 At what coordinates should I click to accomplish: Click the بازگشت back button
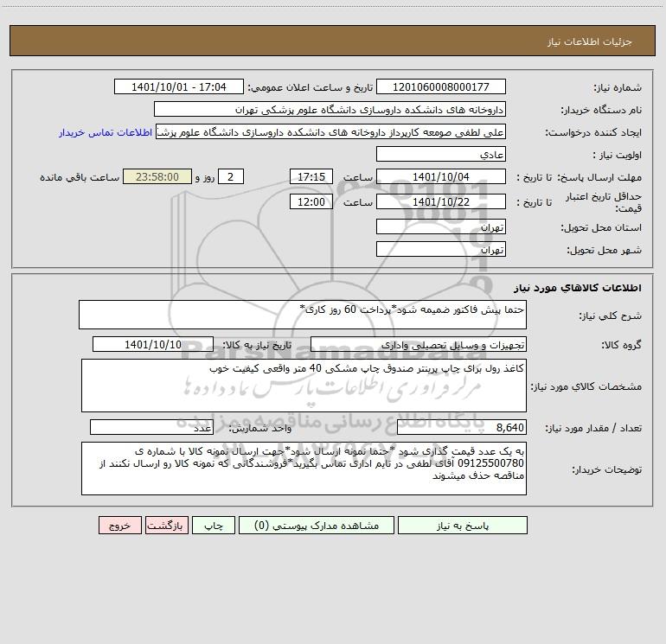tap(166, 526)
